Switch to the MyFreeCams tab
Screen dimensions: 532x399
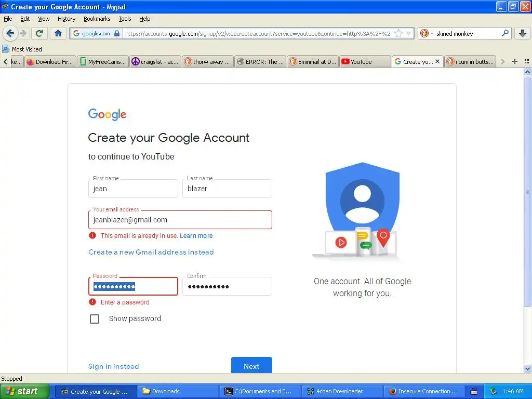[x=103, y=61]
